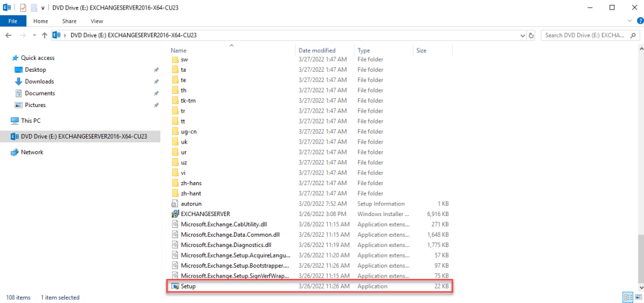Switch to details view in status bar
The image size is (644, 303).
[x=626, y=297]
